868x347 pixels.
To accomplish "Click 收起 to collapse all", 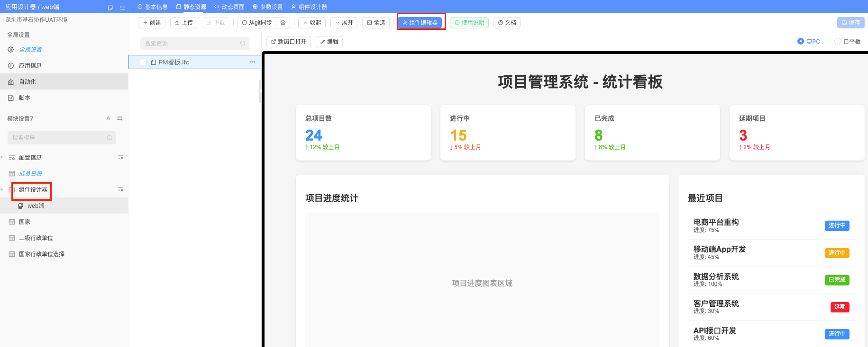I will (312, 23).
